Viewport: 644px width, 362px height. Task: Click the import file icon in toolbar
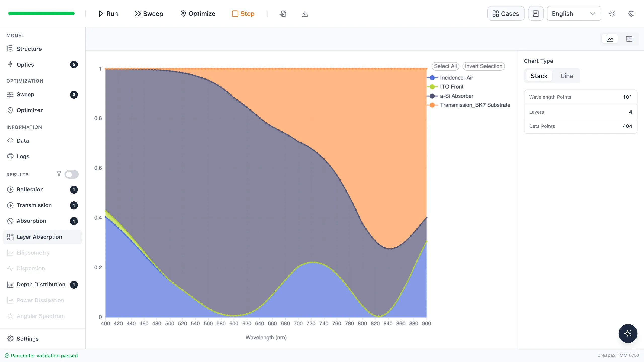coord(283,14)
